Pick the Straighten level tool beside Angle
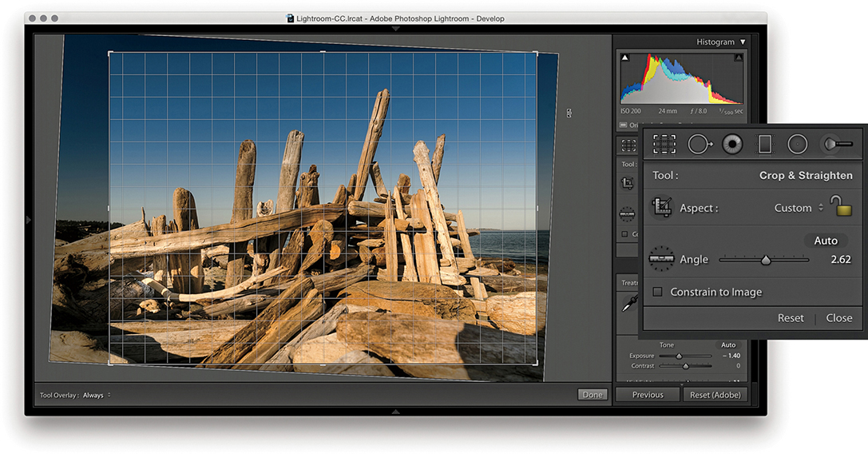The height and width of the screenshot is (454, 868). coord(661,259)
